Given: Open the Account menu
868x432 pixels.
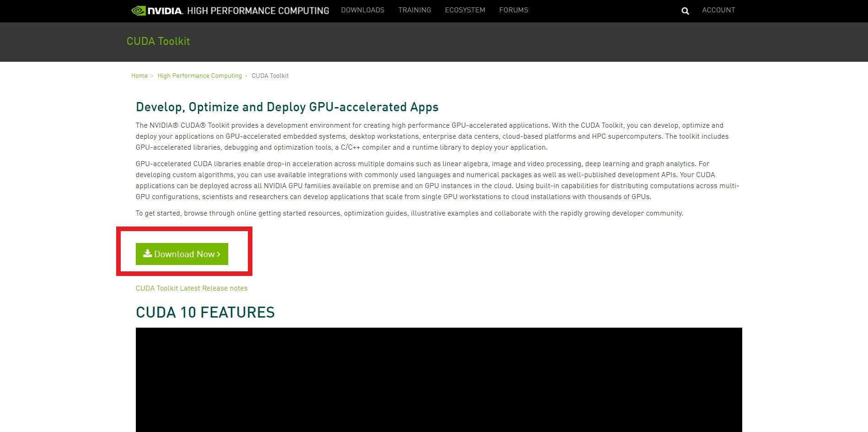Looking at the screenshot, I should pyautogui.click(x=718, y=10).
